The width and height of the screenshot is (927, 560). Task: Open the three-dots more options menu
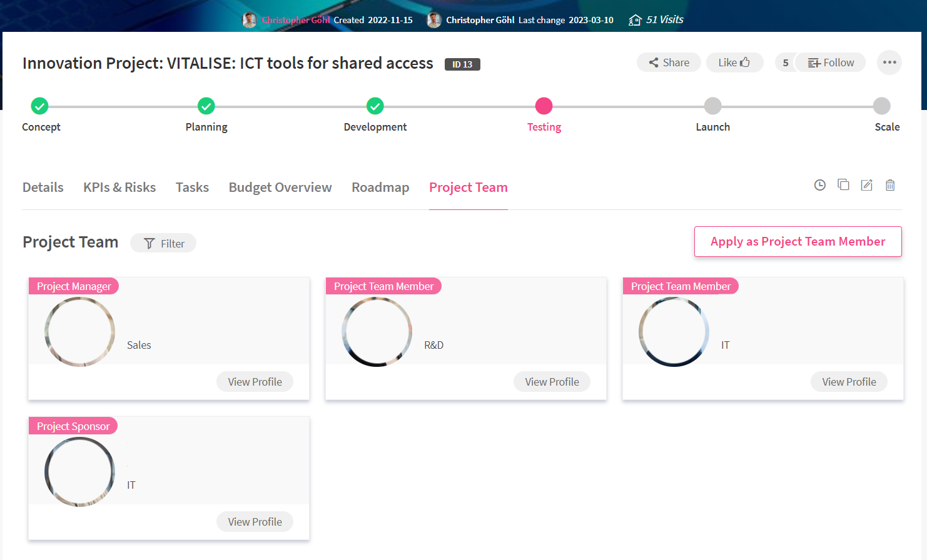coord(889,62)
